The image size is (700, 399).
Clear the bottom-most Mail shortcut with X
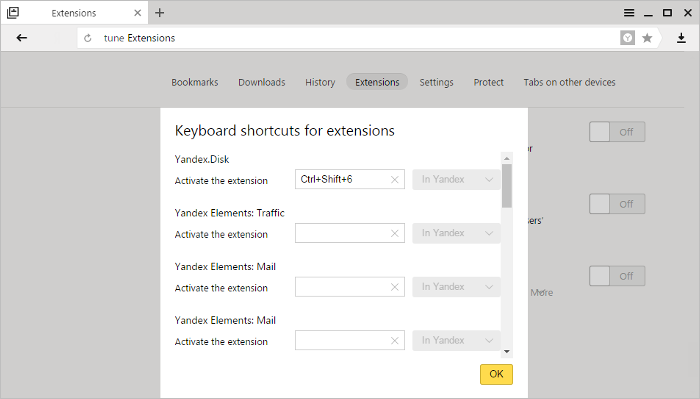395,341
